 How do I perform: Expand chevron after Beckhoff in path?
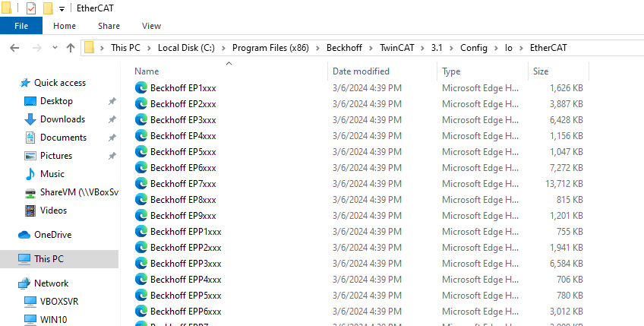371,48
